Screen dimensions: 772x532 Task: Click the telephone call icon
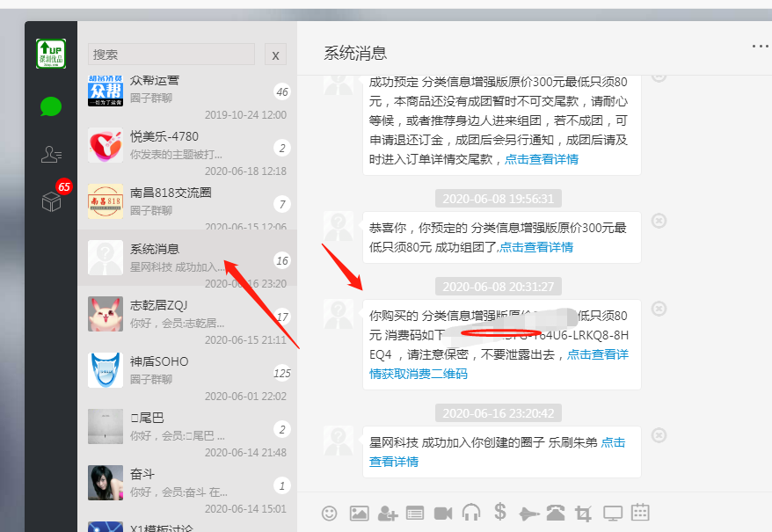click(556, 513)
